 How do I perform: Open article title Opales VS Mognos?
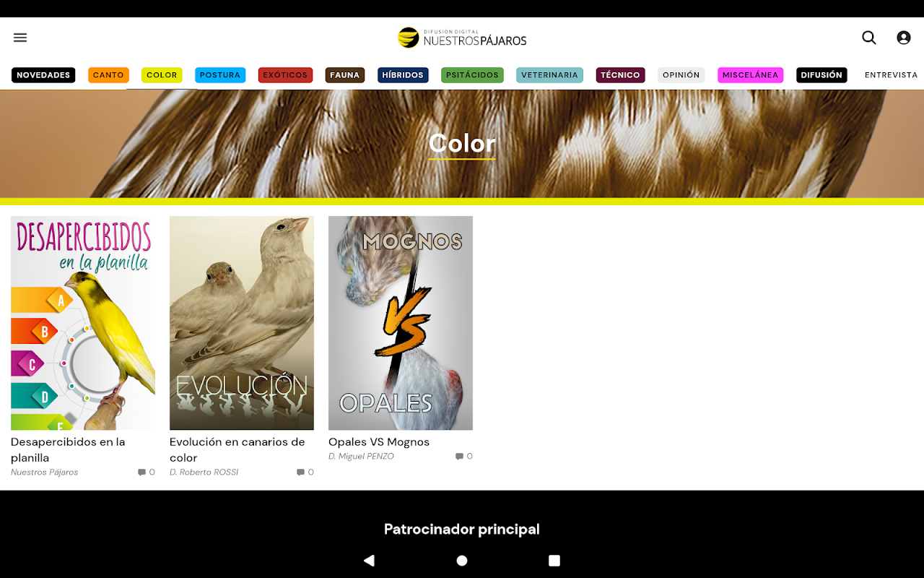coord(379,442)
